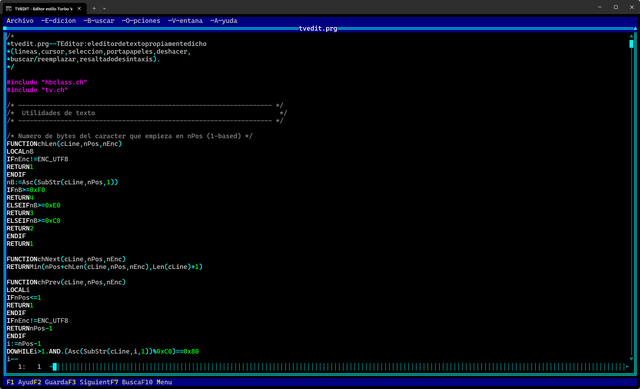Click the tvedit.prg window title
The image size is (640, 389).
318,29
